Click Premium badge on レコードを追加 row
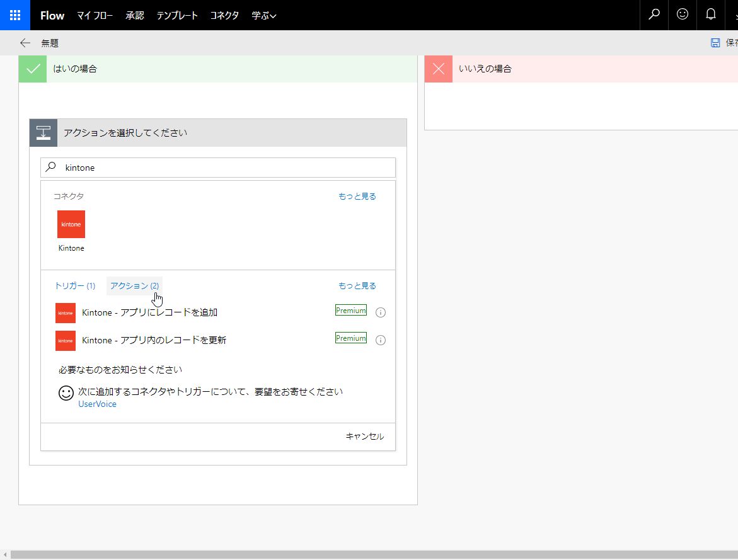 pos(350,311)
